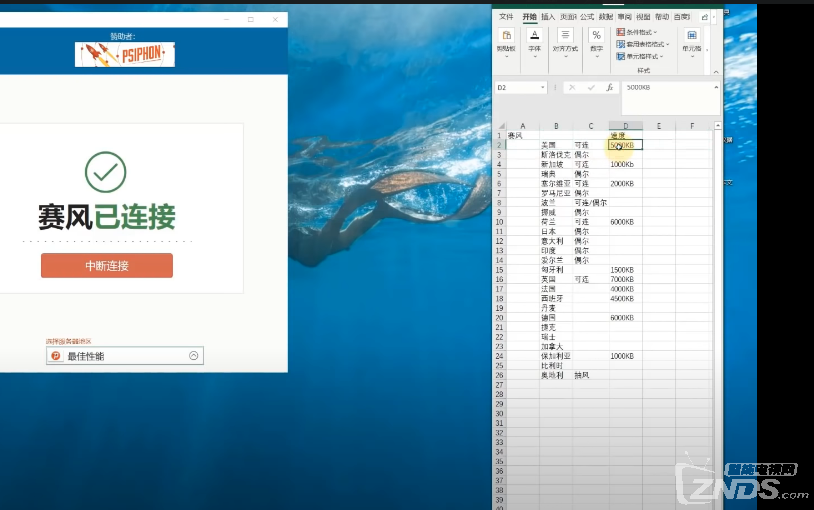Switch to the Review (审阅) tab
This screenshot has width=814, height=510.
point(625,17)
